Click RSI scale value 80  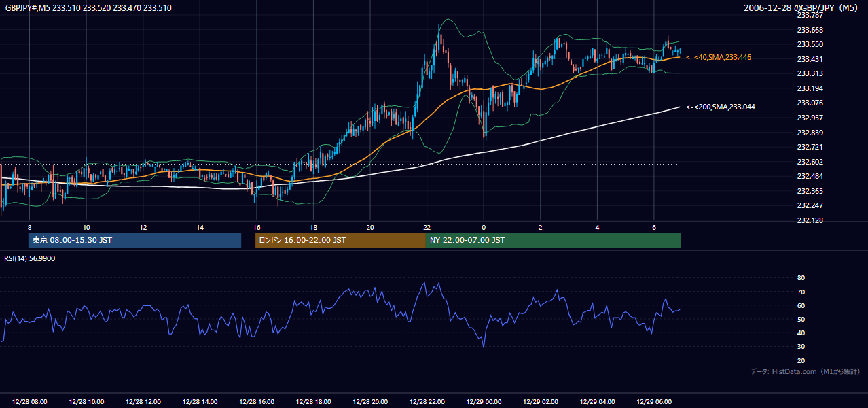pyautogui.click(x=801, y=278)
